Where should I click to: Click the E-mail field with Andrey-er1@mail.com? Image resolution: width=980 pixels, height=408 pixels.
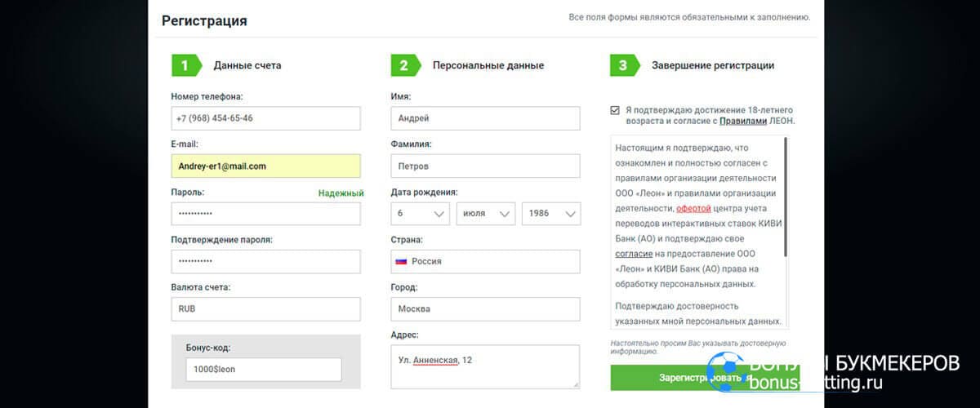click(265, 166)
